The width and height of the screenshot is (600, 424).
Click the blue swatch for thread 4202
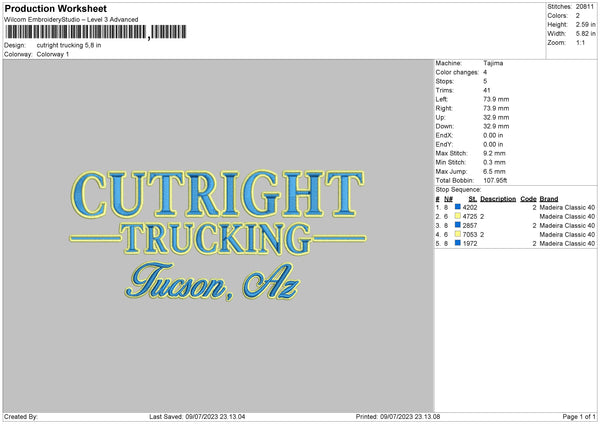[x=458, y=207]
